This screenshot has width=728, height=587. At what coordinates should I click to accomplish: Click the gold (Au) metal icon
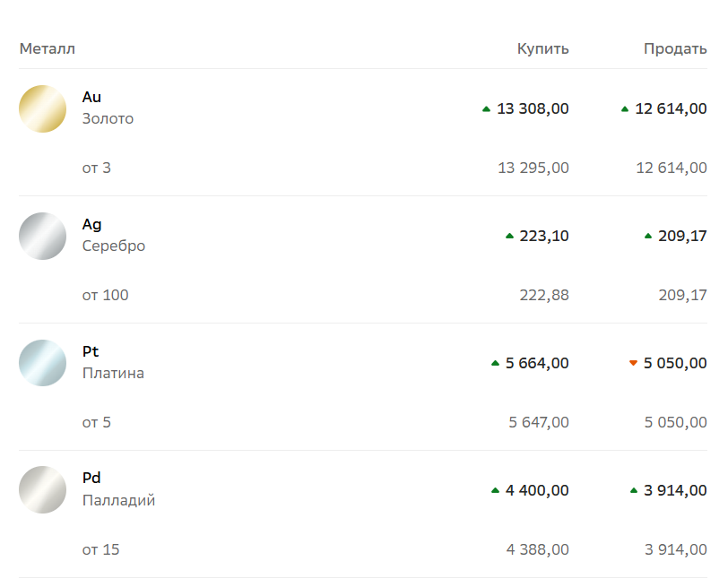click(x=43, y=108)
